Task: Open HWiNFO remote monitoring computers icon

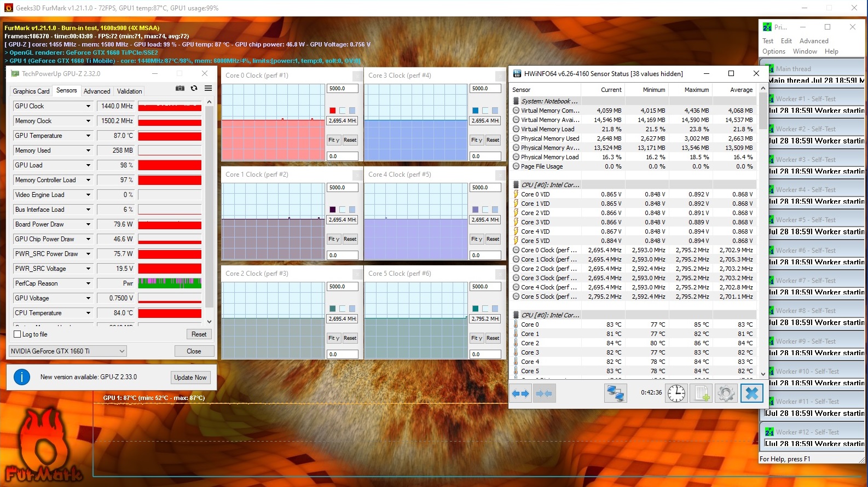Action: tap(615, 393)
